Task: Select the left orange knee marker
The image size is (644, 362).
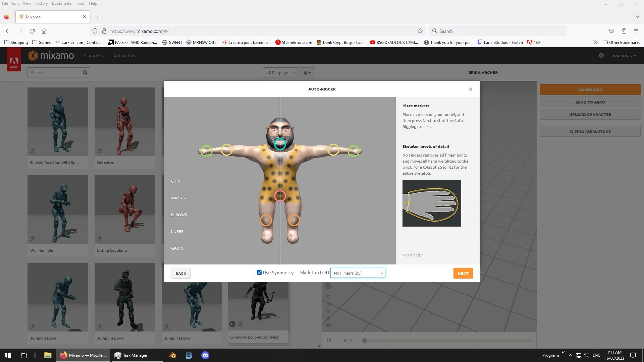Action: [266, 220]
